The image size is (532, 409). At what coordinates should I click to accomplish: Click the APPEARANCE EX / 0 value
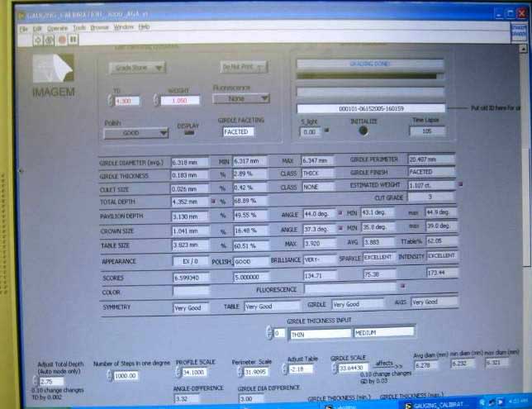tap(190, 261)
